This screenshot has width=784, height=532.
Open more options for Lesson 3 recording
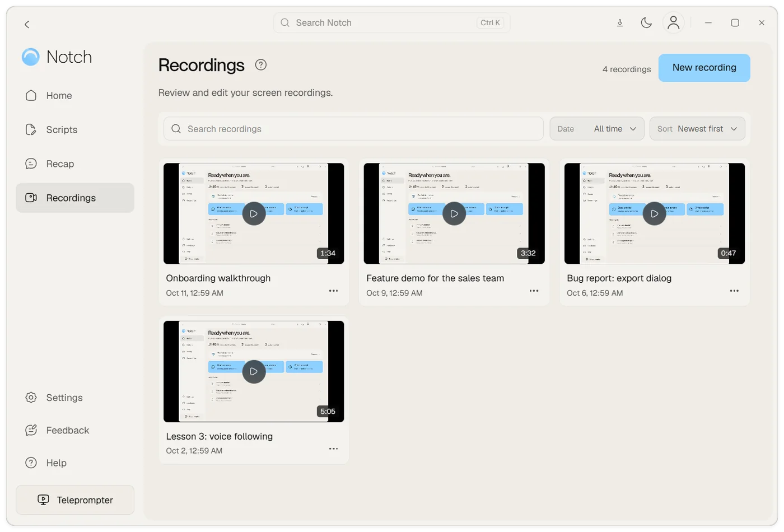click(333, 449)
